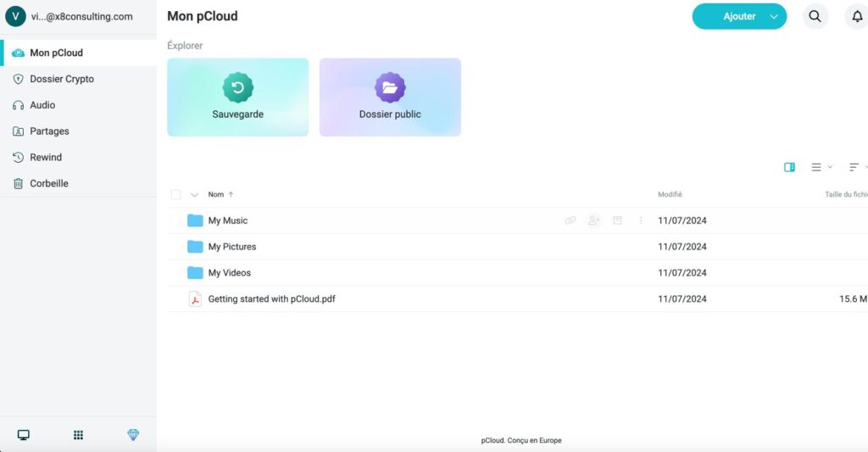Image resolution: width=868 pixels, height=452 pixels.
Task: Click the Rewind clock icon
Action: (19, 158)
